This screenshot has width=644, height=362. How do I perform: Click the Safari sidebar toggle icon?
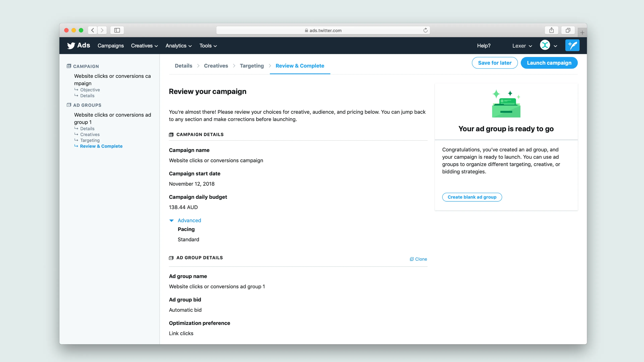[x=117, y=30]
